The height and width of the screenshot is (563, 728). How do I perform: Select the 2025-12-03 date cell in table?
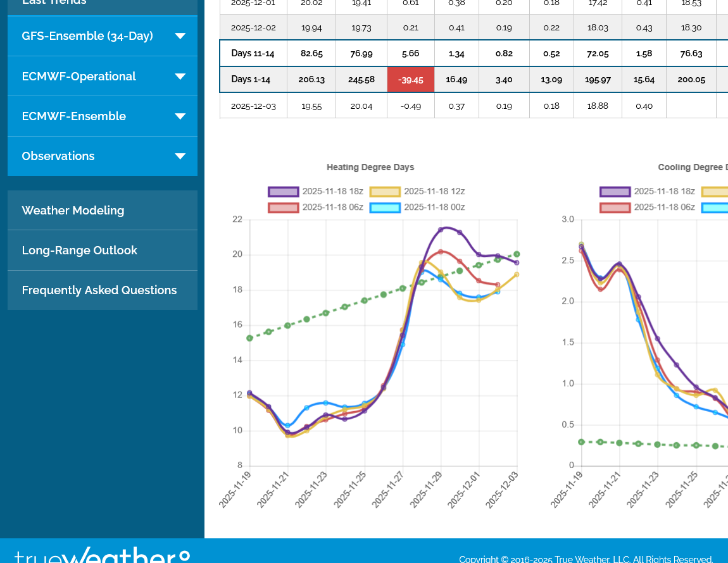click(x=253, y=106)
